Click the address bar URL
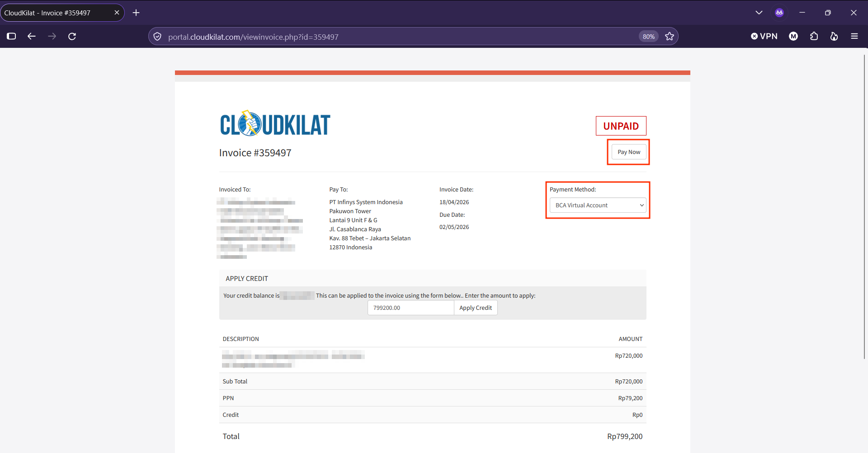The width and height of the screenshot is (868, 453). pos(253,37)
